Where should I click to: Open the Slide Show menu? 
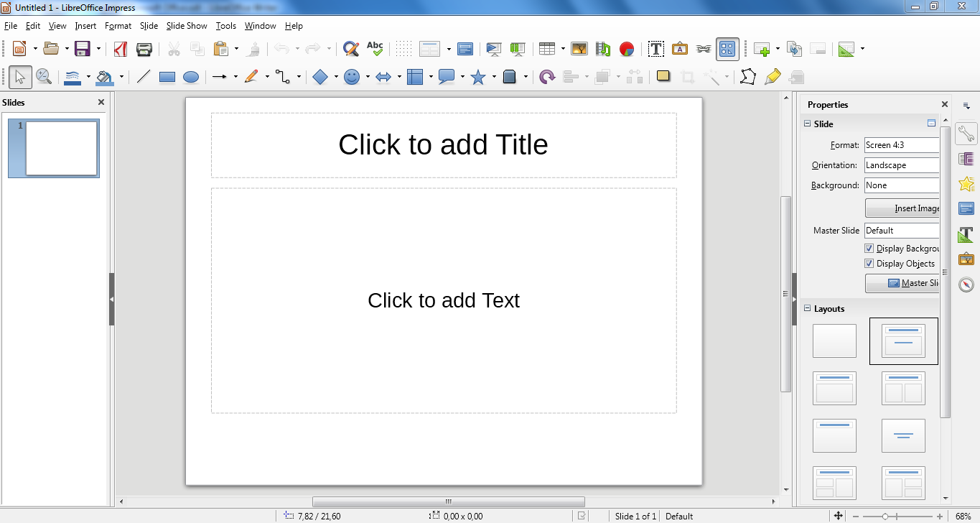186,25
